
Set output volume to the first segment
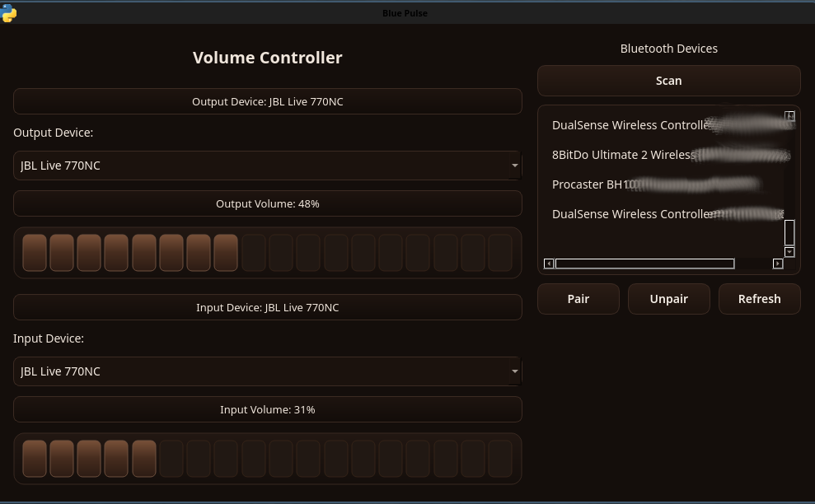(35, 253)
